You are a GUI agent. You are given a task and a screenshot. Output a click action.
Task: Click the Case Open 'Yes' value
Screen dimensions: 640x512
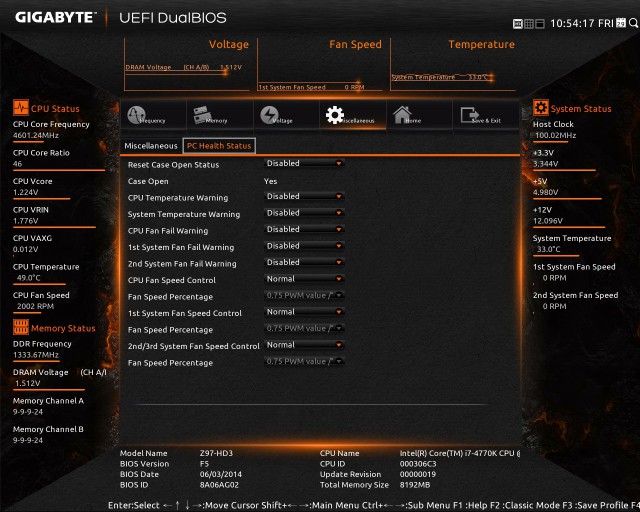tap(270, 181)
